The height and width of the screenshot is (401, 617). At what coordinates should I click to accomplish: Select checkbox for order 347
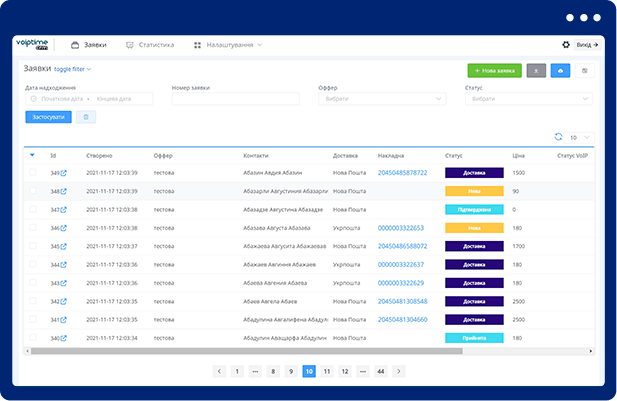point(33,209)
